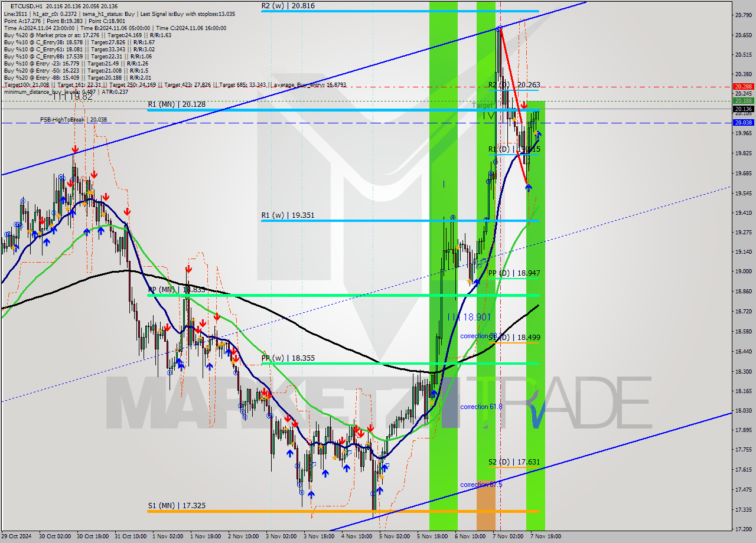Click the 'R1 (w) | 19.351' pivot label
The width and height of the screenshot is (756, 543).
[x=288, y=215]
